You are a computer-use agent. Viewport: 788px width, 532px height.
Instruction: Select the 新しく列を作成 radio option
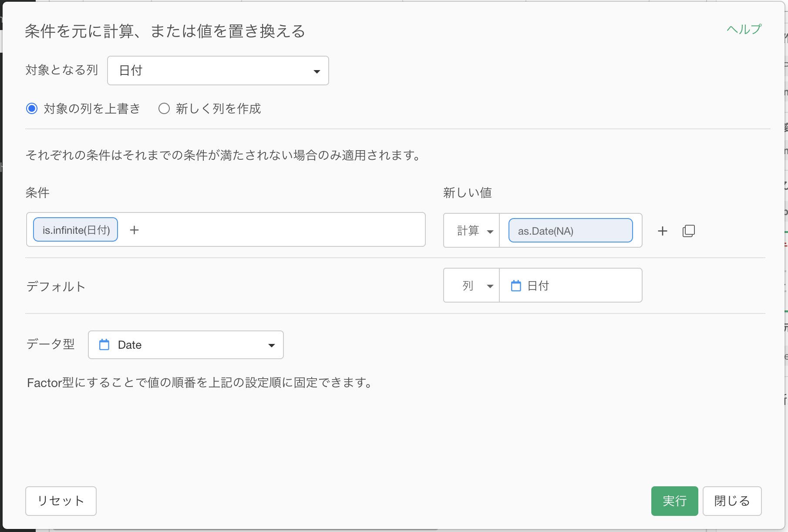pos(164,108)
